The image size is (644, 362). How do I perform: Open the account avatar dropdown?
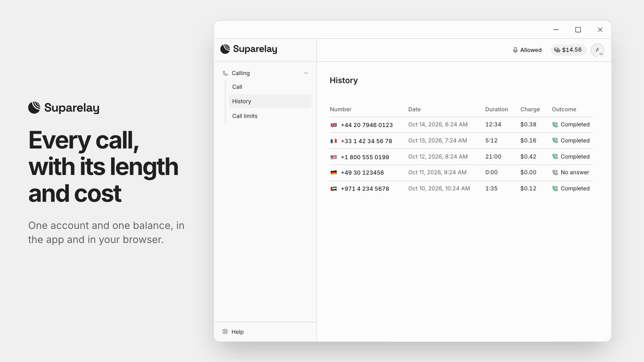click(x=597, y=50)
